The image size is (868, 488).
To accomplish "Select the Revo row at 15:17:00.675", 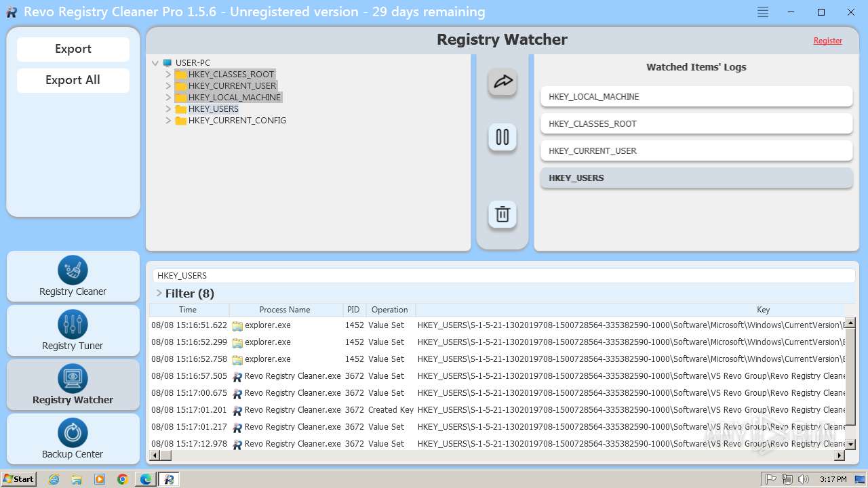I will point(497,393).
